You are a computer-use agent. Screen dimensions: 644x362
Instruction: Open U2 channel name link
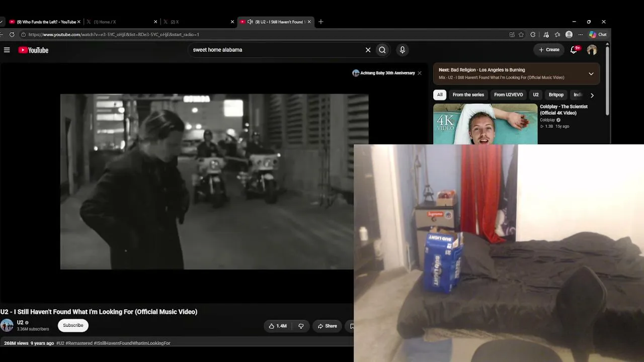(x=20, y=322)
